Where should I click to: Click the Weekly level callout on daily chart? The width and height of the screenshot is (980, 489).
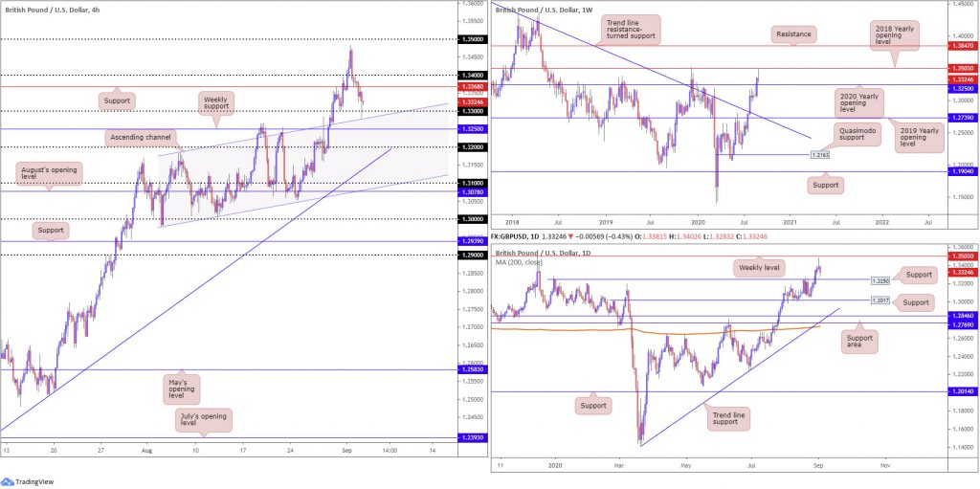757,270
